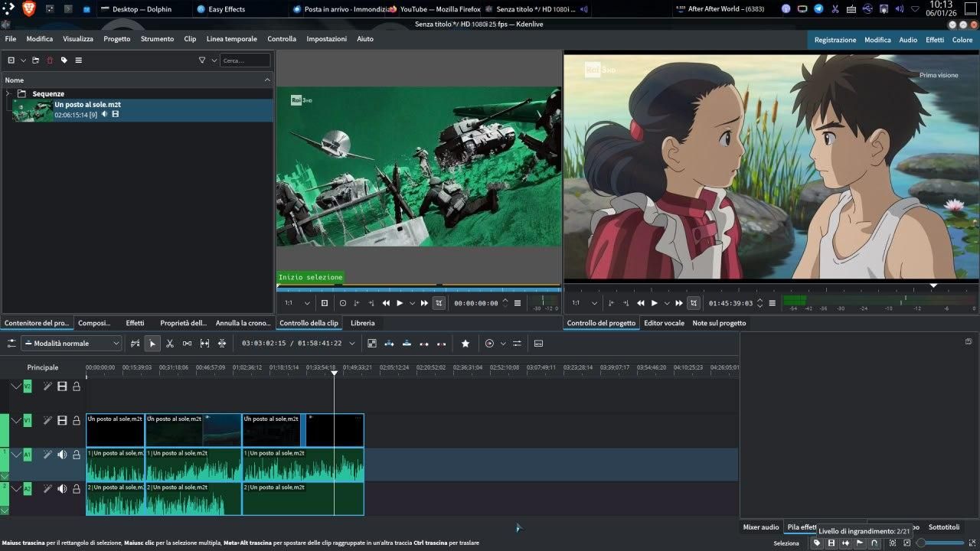Open the tag icon in project bin toolbar
Image resolution: width=980 pixels, height=551 pixels.
pyautogui.click(x=64, y=60)
